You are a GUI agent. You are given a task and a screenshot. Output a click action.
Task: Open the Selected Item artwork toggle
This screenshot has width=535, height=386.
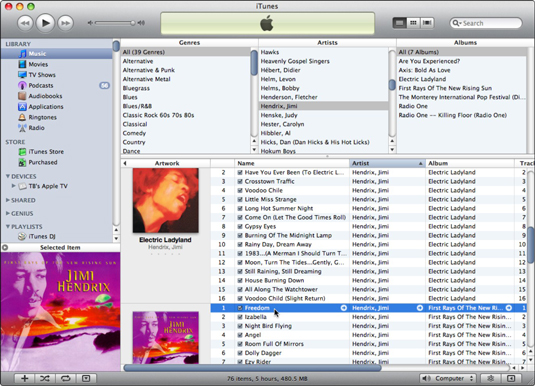[x=5, y=247]
